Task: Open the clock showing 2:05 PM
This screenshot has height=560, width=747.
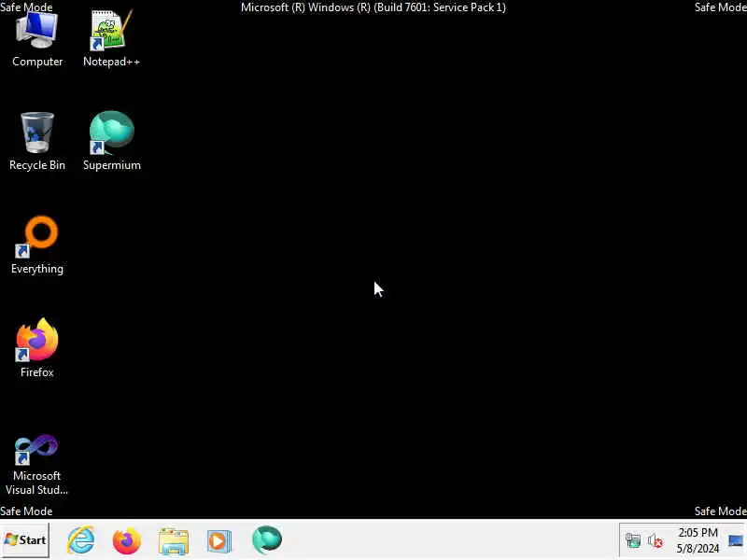Action: pos(698,540)
